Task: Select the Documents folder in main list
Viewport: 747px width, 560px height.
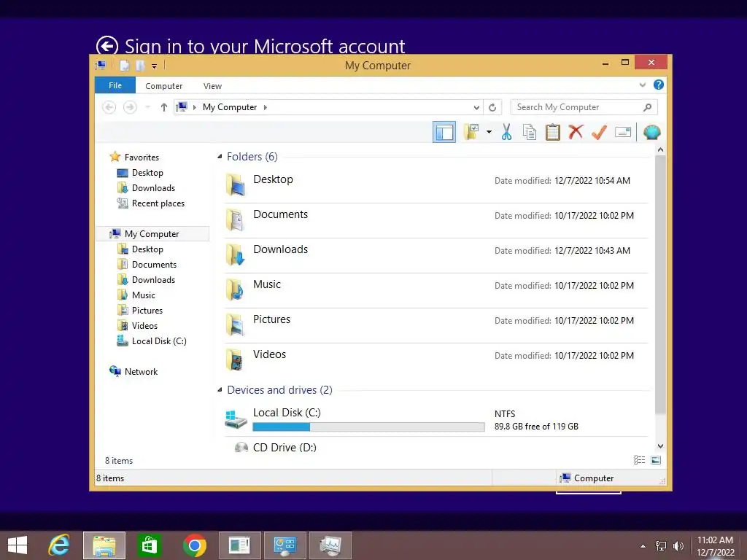Action: click(x=436, y=221)
